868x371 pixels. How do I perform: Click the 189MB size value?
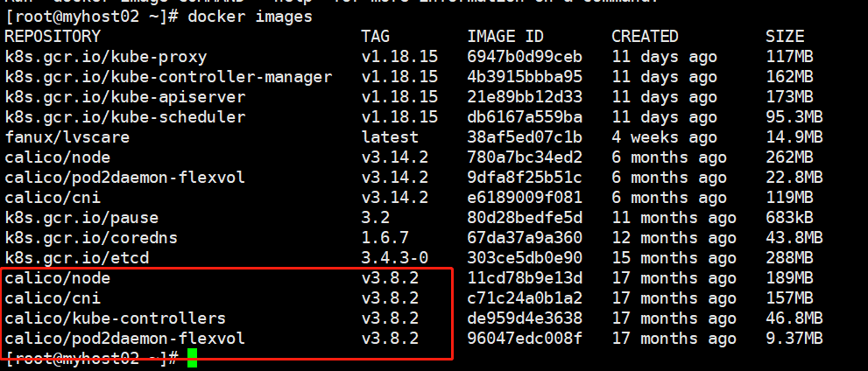790,278
